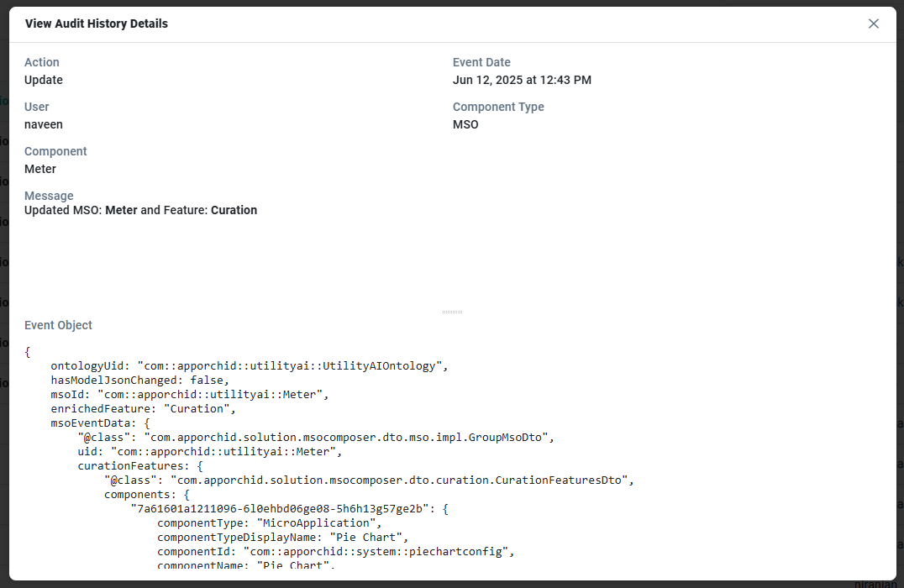Click the dotted resize handle above Event Object

[x=452, y=312]
